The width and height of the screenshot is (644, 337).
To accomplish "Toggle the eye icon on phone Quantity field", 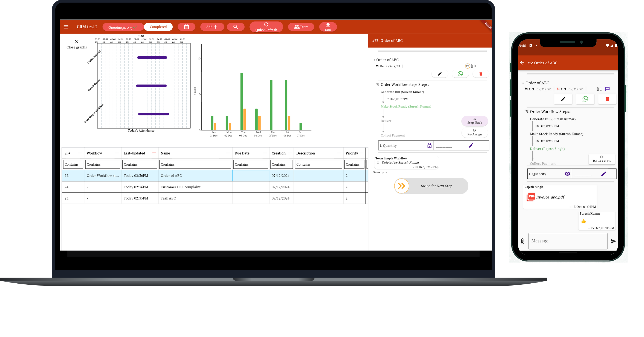I will click(567, 174).
